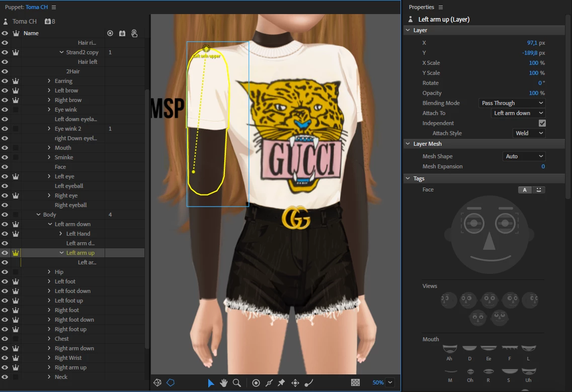
Task: Click the 50% zoom value
Action: [x=378, y=382]
